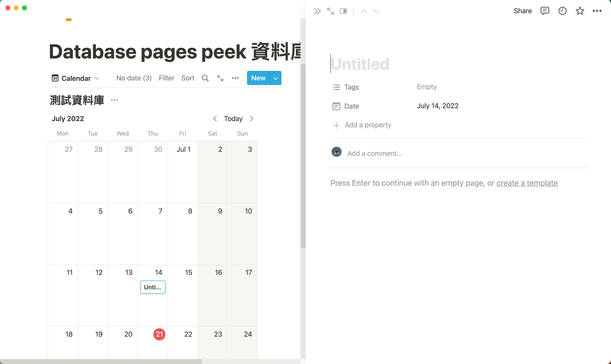The image size is (611, 364).
Task: Select today's date 21 in calendar
Action: click(x=159, y=334)
